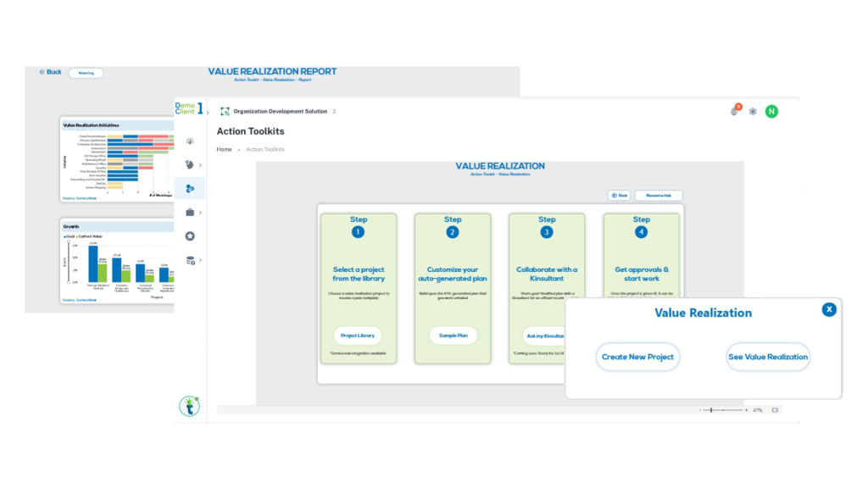Open notifications bell with red badge

point(734,111)
